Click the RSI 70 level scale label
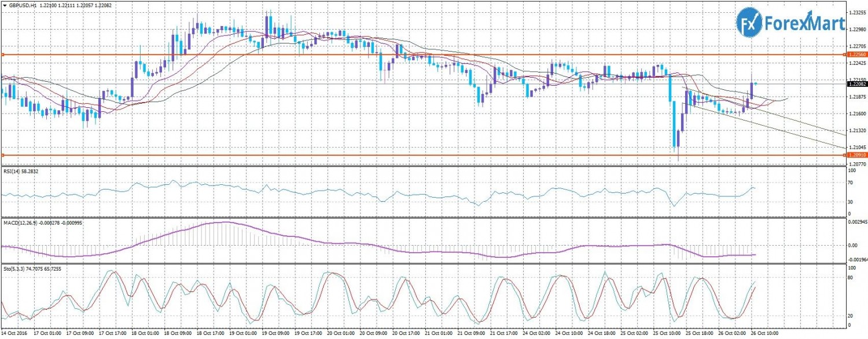This screenshot has width=868, height=339. pyautogui.click(x=851, y=183)
